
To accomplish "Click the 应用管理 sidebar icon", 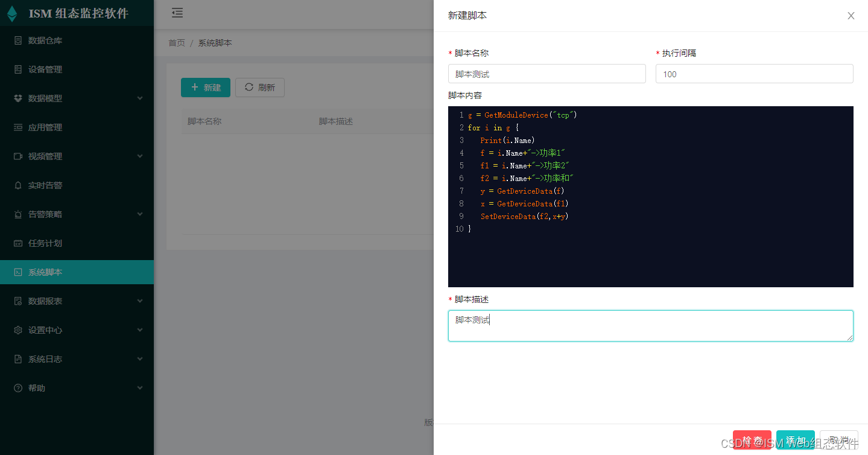I will (18, 127).
